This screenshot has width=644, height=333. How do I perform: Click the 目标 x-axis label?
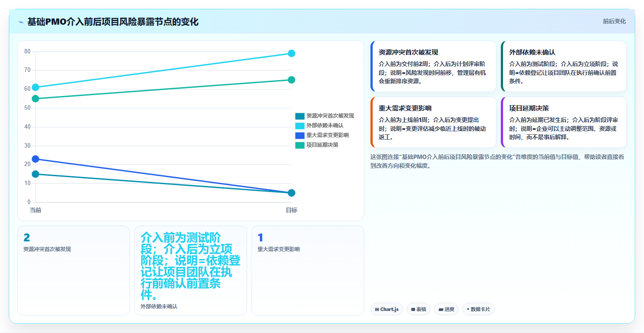click(x=291, y=210)
